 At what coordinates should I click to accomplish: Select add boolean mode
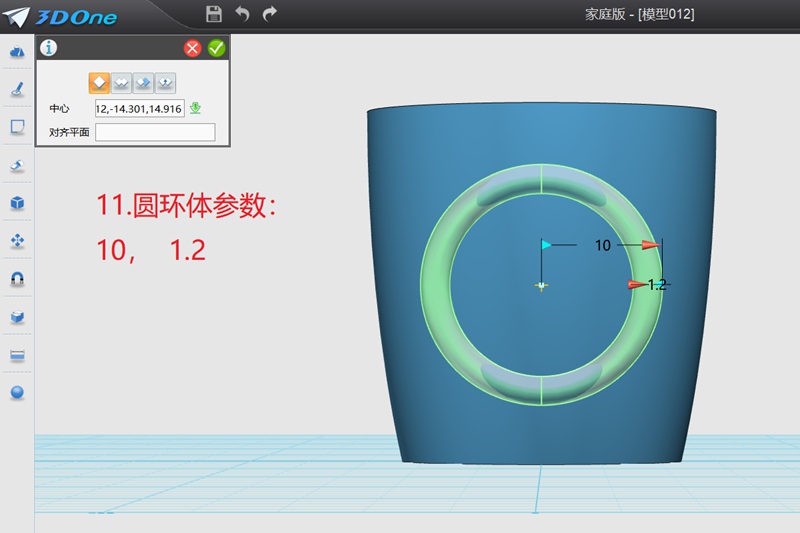point(121,83)
